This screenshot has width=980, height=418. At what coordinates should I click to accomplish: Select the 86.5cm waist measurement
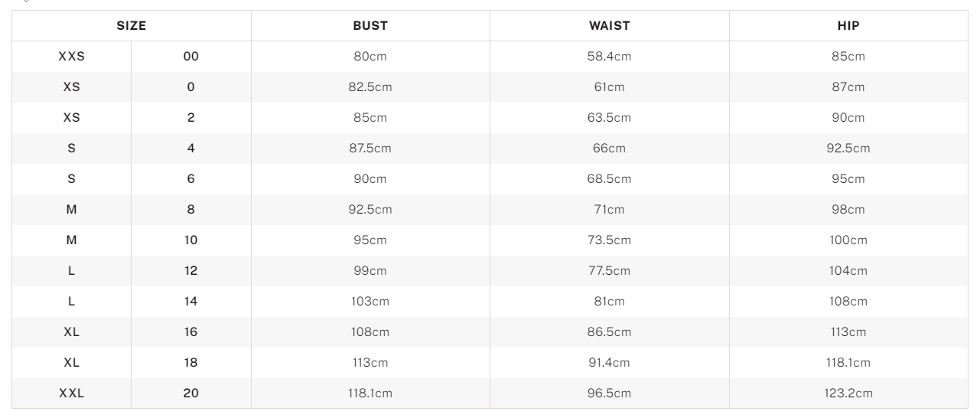[609, 332]
